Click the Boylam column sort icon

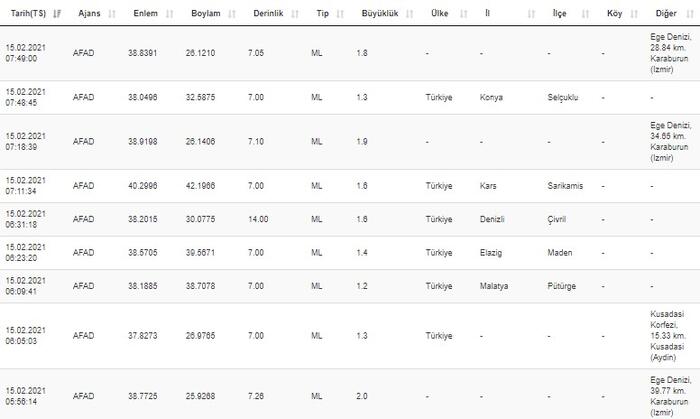tap(232, 14)
